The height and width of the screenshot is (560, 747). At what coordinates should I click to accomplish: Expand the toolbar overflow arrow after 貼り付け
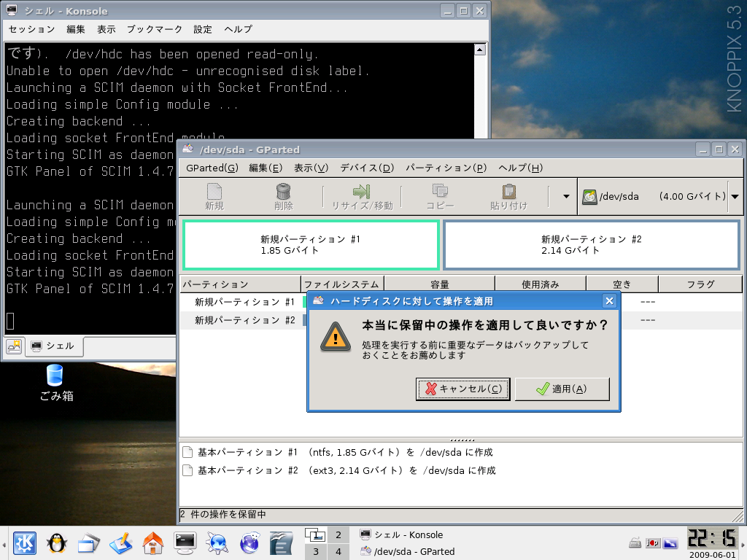pyautogui.click(x=566, y=196)
